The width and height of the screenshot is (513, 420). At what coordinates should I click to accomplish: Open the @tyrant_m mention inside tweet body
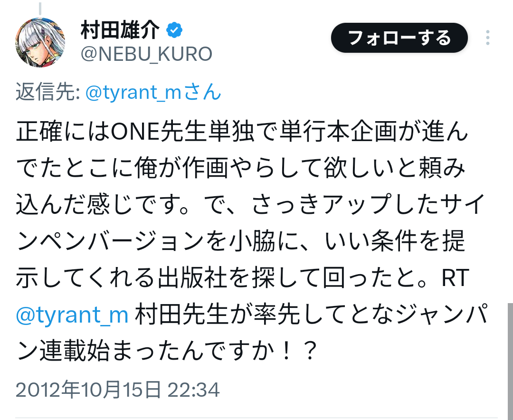[x=72, y=315]
